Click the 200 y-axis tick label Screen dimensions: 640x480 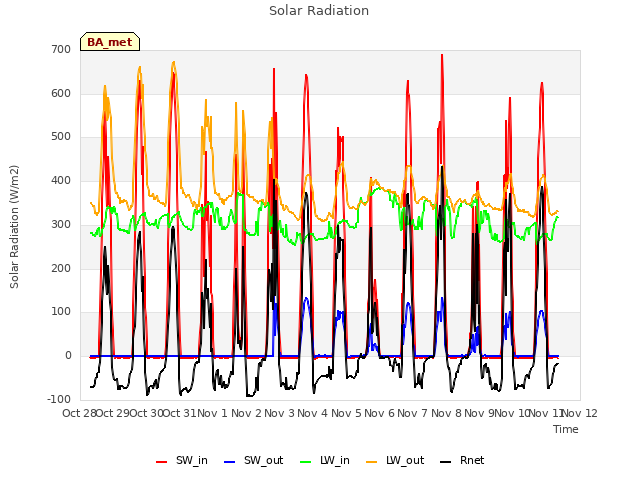[x=61, y=268]
